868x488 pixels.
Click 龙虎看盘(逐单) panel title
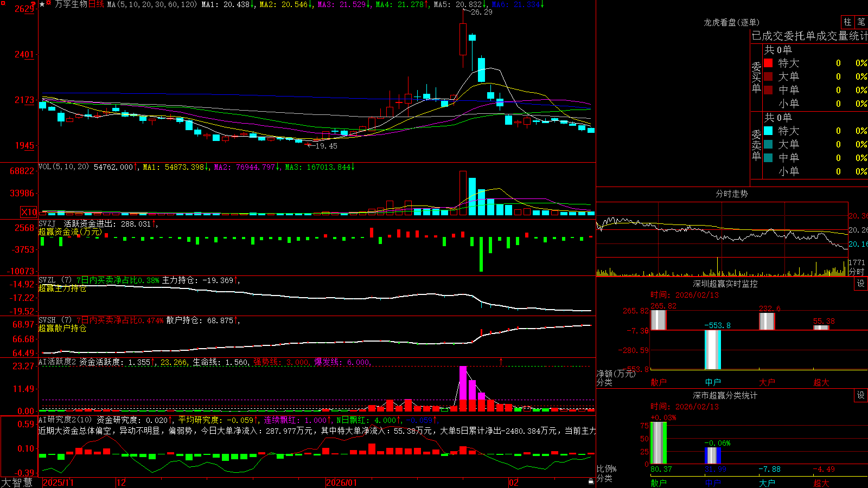tap(731, 22)
